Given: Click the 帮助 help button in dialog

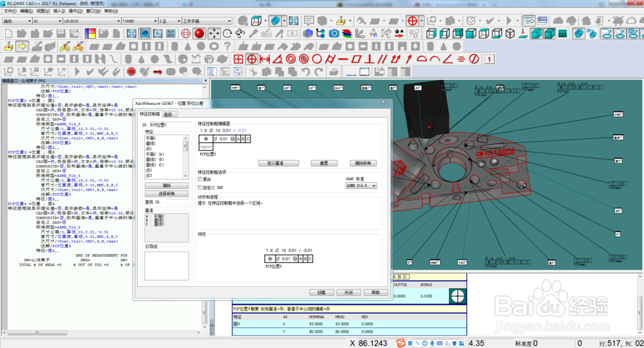Looking at the screenshot, I should (376, 293).
